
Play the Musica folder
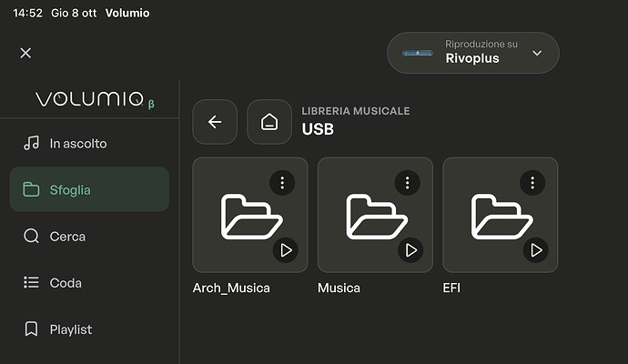[x=410, y=250]
